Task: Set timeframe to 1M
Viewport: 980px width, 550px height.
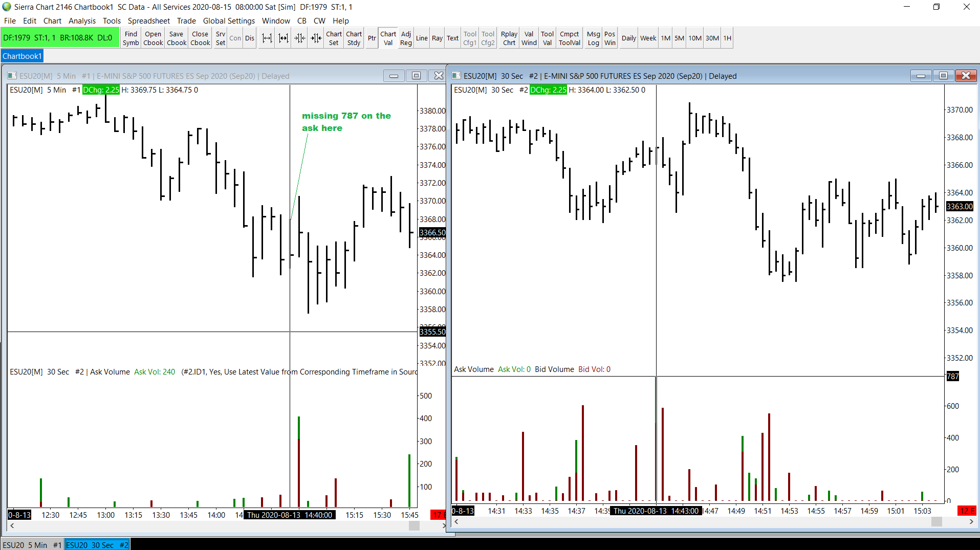Action: pos(666,38)
